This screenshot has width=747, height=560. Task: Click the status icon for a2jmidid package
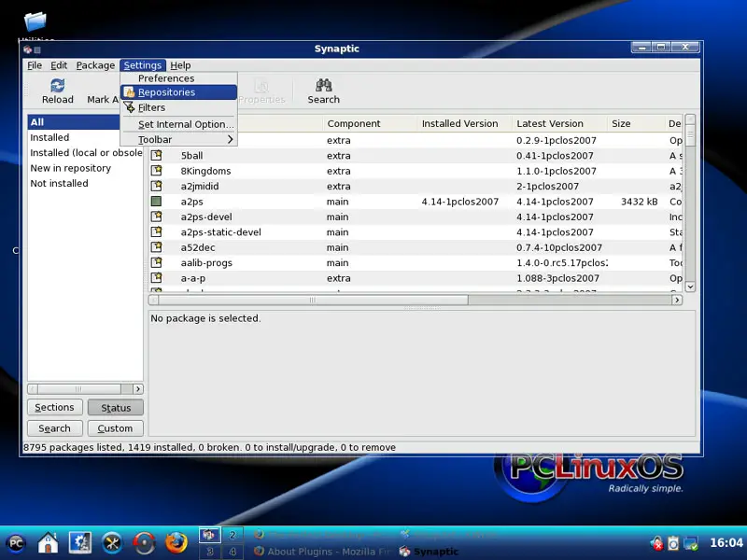pos(156,186)
